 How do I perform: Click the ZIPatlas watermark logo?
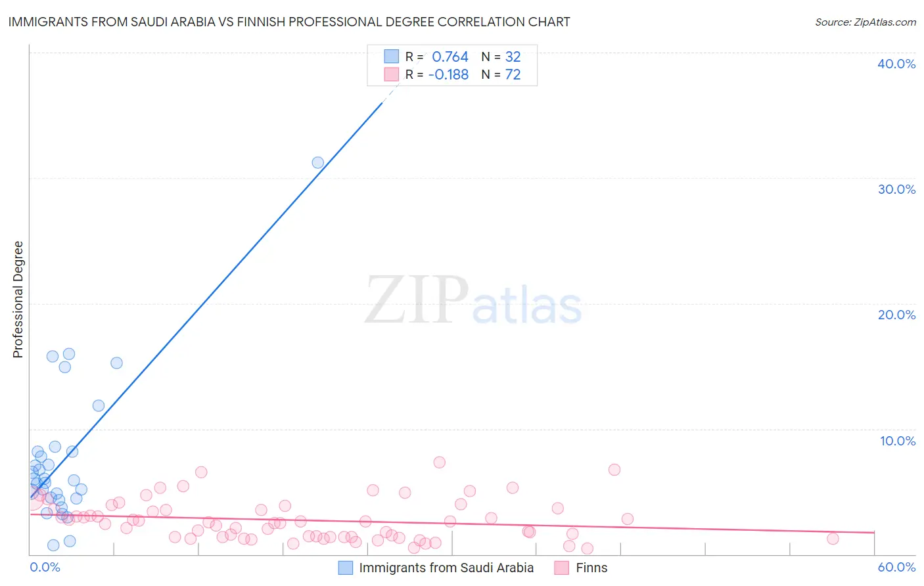click(x=473, y=300)
